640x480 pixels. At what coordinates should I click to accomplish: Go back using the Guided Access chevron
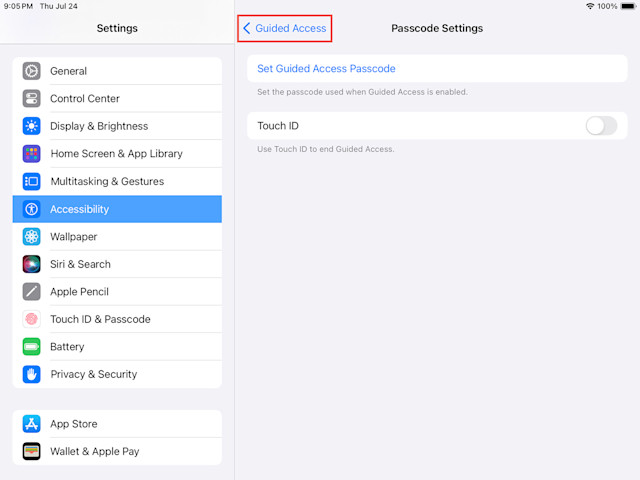(247, 28)
